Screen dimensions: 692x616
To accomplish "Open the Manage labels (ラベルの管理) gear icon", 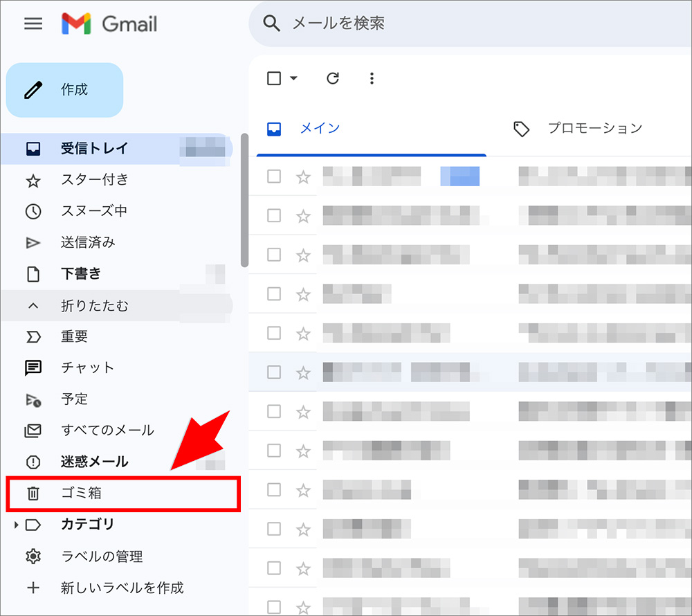I will click(x=33, y=556).
